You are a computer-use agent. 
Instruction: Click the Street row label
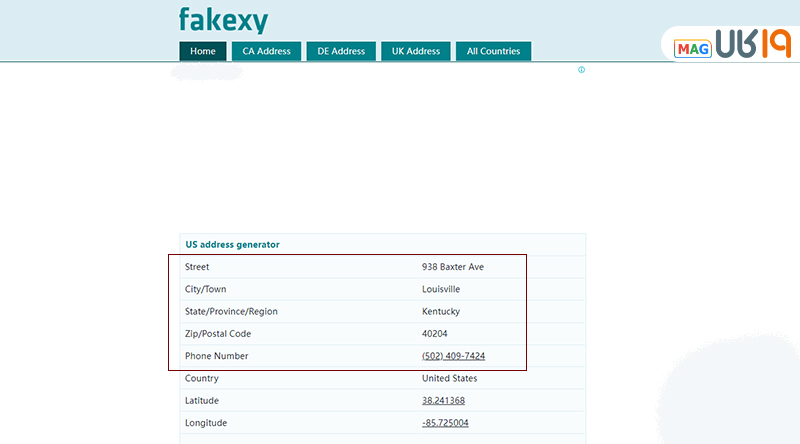[197, 267]
